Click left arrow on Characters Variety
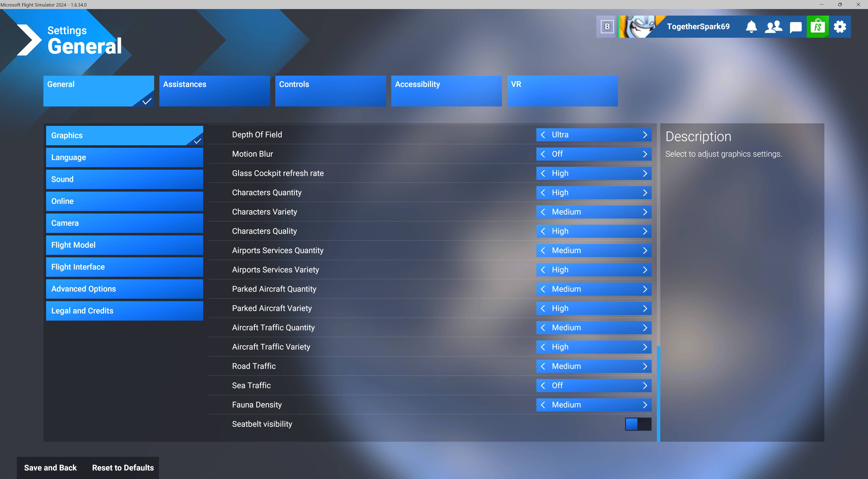Viewport: 868px width, 479px height. [543, 212]
